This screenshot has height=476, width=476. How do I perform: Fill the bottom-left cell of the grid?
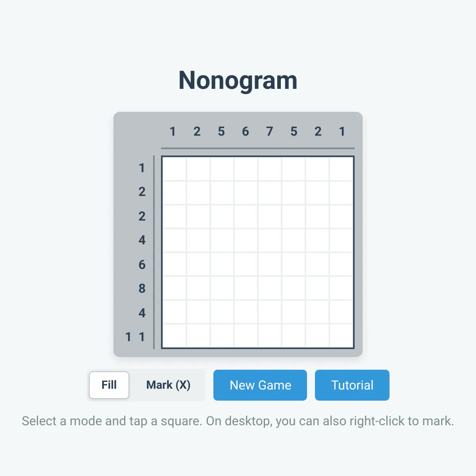pyautogui.click(x=173, y=337)
